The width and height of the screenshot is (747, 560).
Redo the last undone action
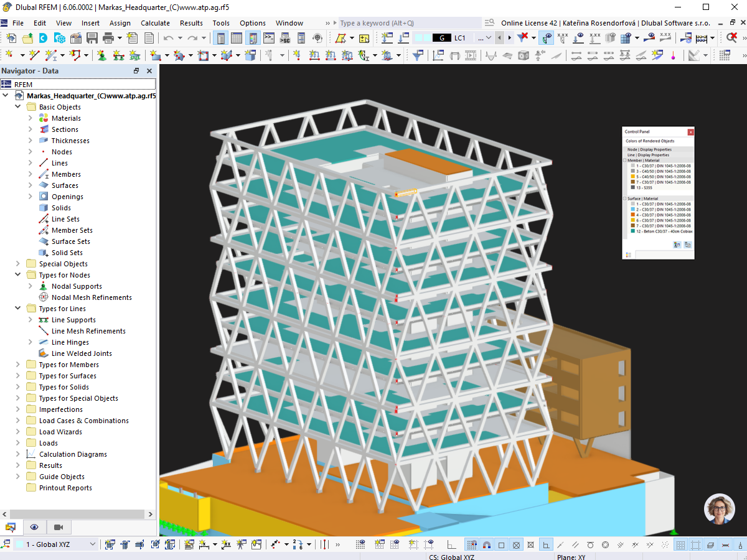(192, 38)
